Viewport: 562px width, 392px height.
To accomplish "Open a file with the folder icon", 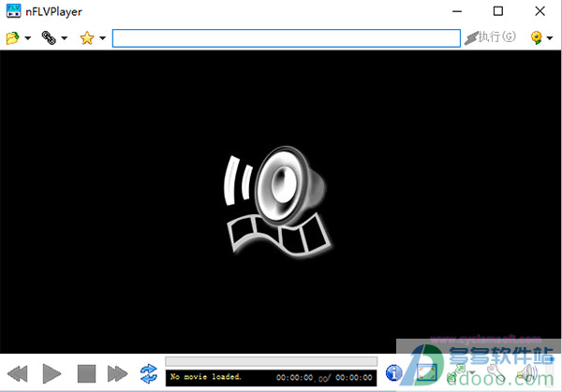I will 12,37.
